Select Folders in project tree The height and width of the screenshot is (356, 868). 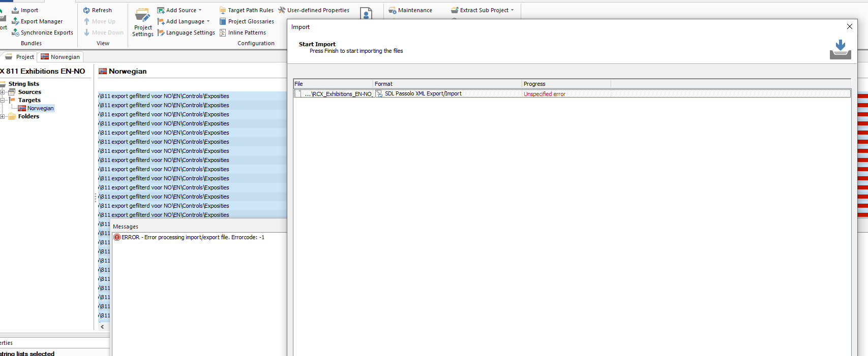28,116
